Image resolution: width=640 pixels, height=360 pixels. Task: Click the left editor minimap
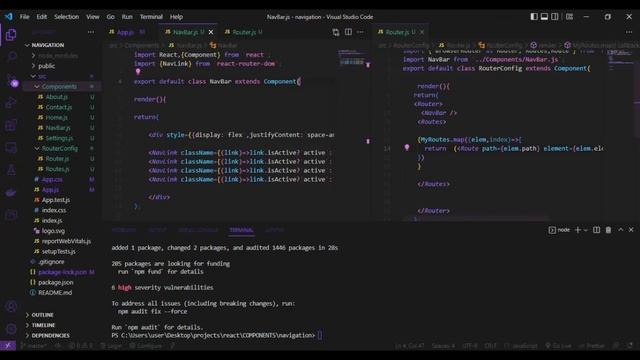tap(351, 59)
